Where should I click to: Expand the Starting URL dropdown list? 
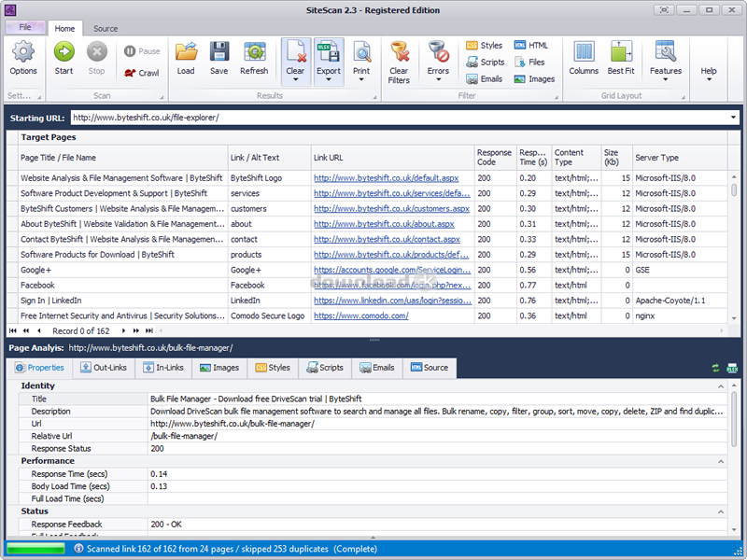coord(733,118)
